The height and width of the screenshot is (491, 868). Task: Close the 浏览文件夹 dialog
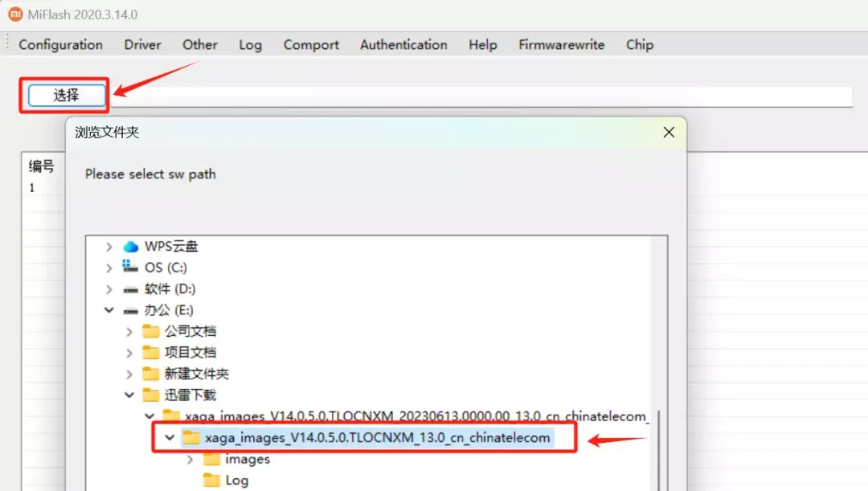point(669,133)
